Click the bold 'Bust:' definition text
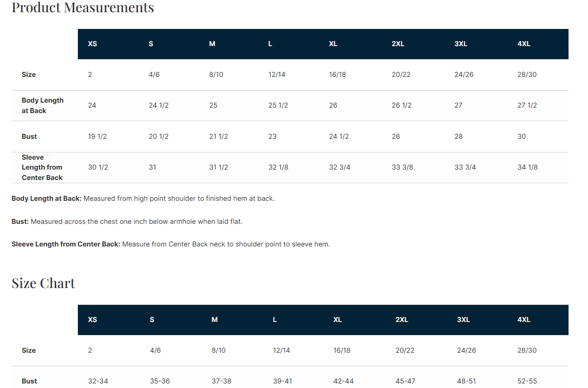588x388 pixels. pos(20,222)
